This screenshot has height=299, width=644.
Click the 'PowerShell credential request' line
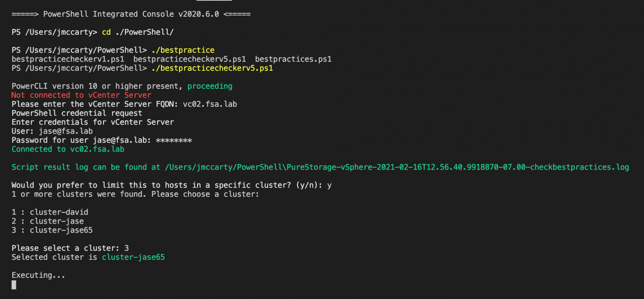(x=77, y=113)
